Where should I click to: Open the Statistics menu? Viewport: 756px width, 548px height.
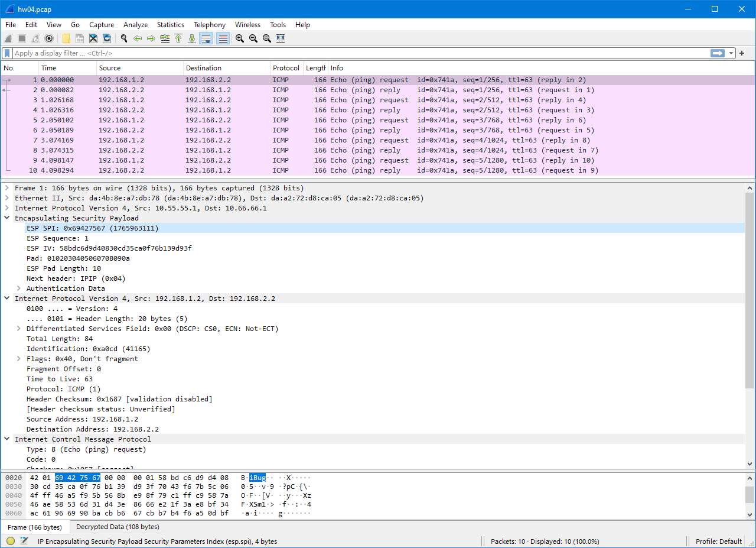click(171, 25)
